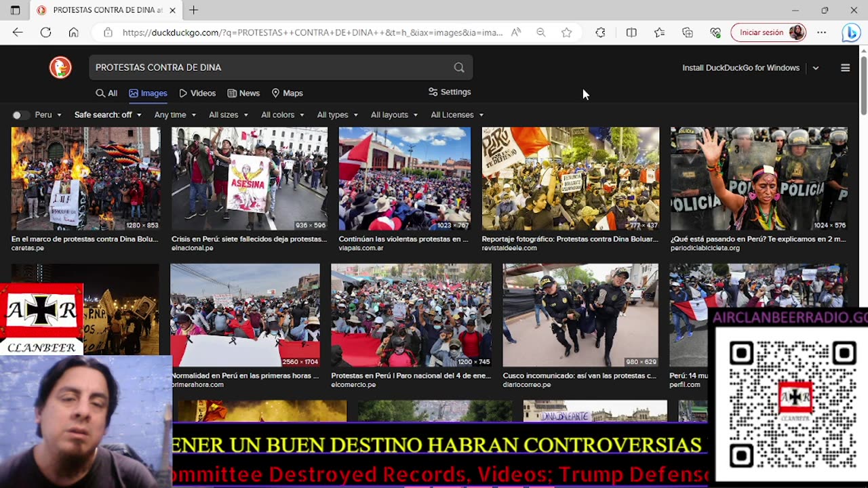Click Install DuckDuckGo for Windows
Viewport: 868px width, 488px height.
[x=741, y=68]
